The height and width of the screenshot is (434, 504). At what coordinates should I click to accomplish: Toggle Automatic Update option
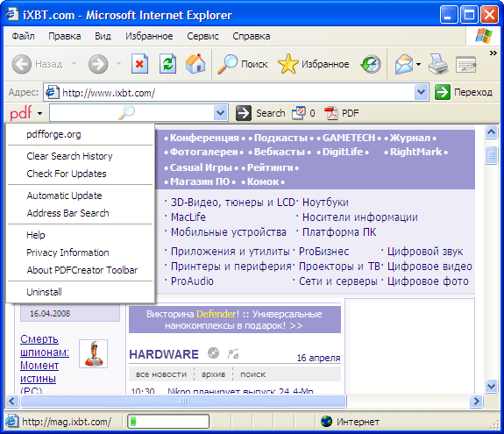(81, 196)
